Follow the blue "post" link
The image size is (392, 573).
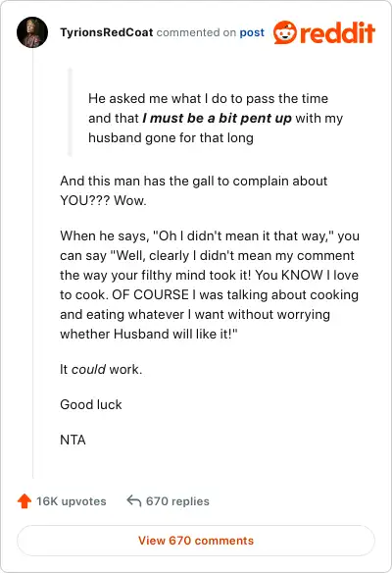pyautogui.click(x=252, y=33)
